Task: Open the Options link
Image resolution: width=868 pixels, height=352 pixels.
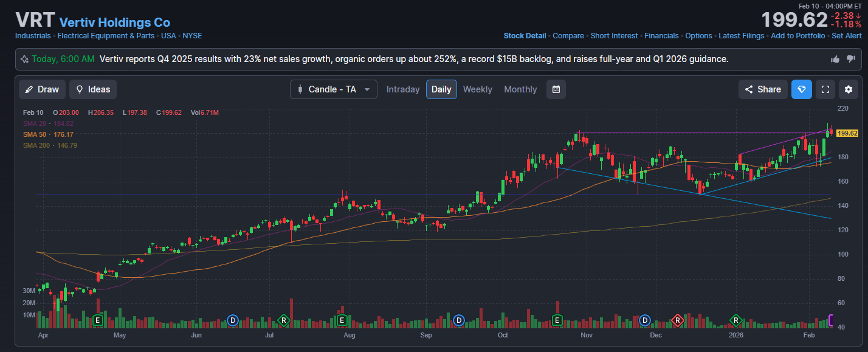Action: [698, 36]
